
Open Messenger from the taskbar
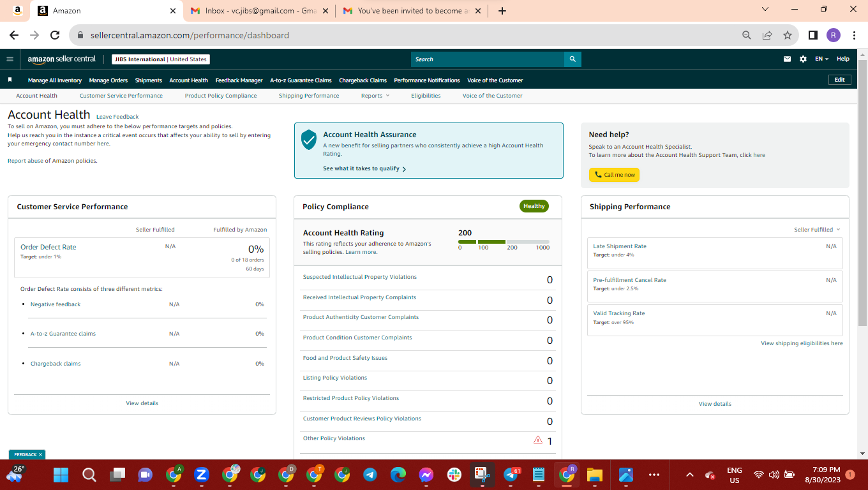pos(426,475)
